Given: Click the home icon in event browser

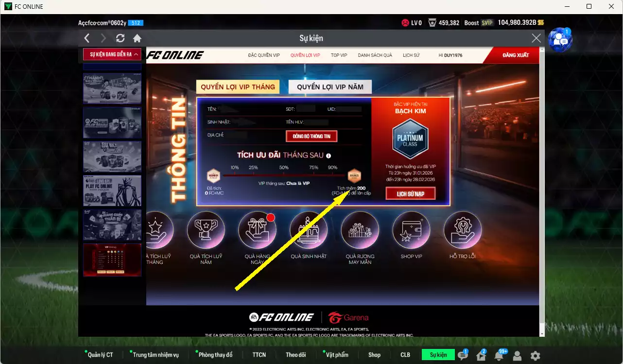Looking at the screenshot, I should [x=137, y=38].
